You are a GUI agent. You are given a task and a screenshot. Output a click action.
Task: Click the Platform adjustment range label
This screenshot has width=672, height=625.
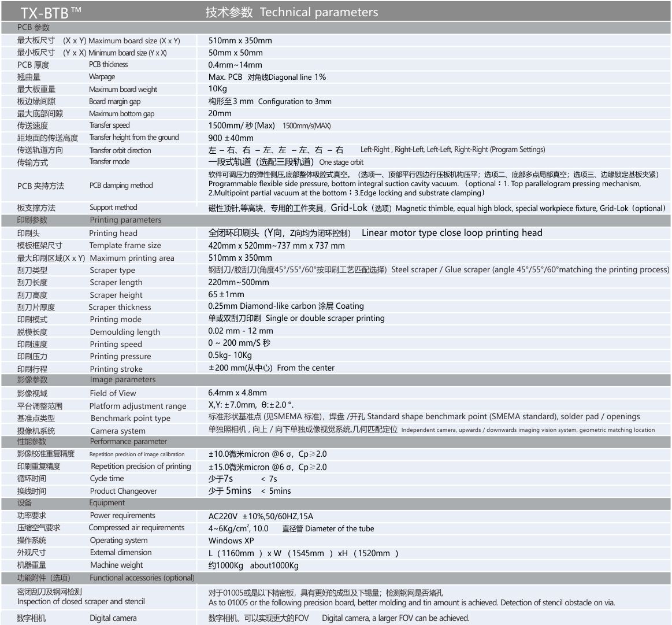pos(138,406)
